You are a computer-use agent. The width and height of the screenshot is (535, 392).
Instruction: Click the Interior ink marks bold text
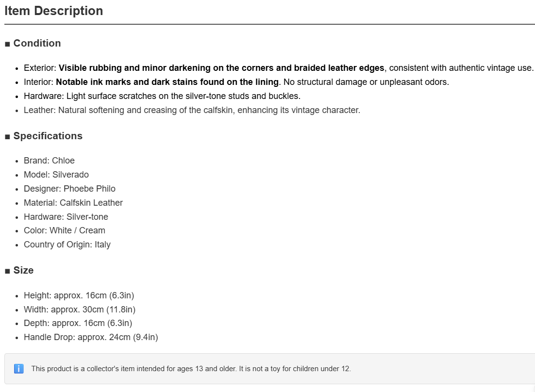(x=167, y=82)
